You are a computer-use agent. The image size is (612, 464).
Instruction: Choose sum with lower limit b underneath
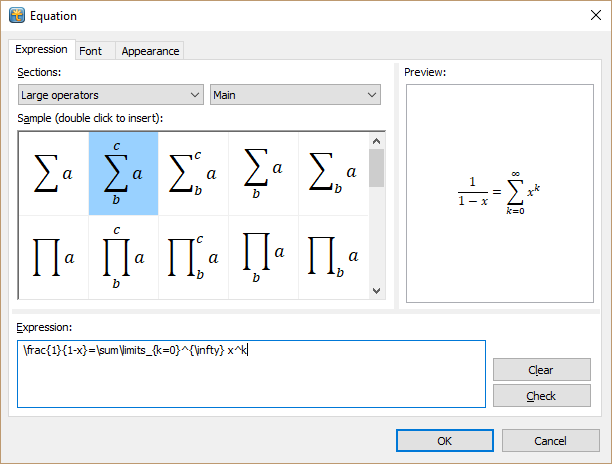263,173
